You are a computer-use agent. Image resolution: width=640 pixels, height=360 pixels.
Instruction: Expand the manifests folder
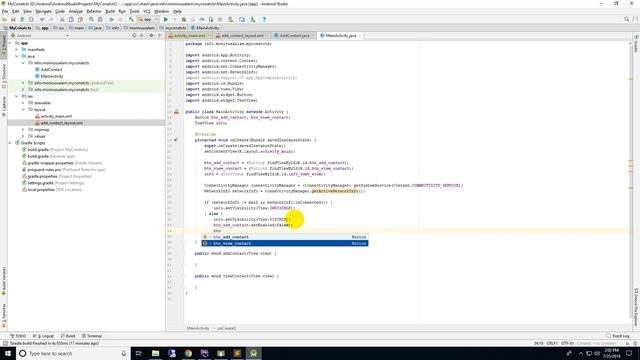pos(17,49)
